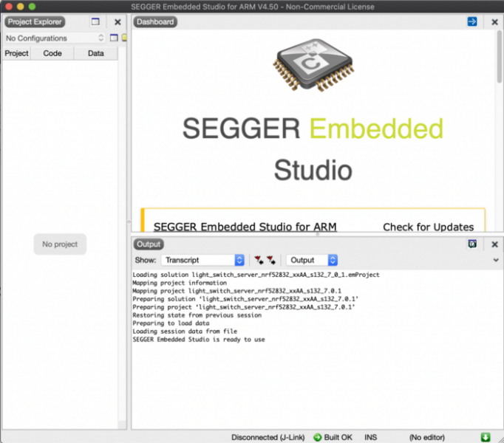The width and height of the screenshot is (504, 443).
Task: Click the SEGGER Embedded Studio chip logo
Action: tap(313, 65)
